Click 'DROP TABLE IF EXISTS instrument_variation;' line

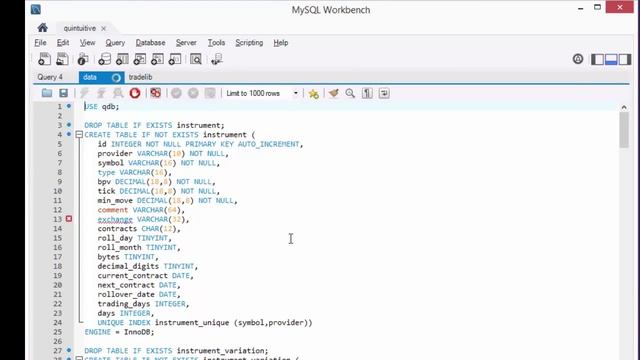[176, 351]
